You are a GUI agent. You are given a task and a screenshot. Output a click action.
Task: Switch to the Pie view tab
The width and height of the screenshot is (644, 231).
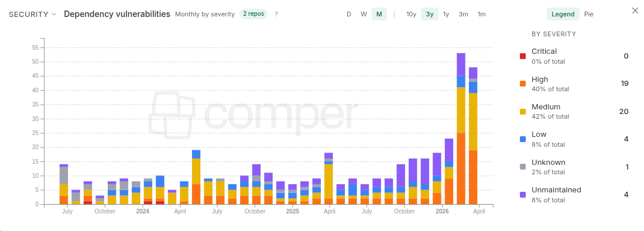(589, 14)
